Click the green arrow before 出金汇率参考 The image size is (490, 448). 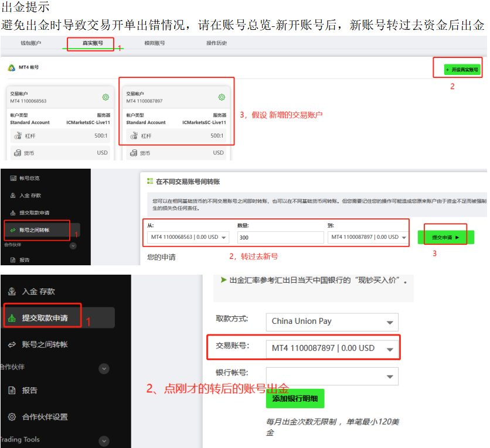[x=223, y=280]
